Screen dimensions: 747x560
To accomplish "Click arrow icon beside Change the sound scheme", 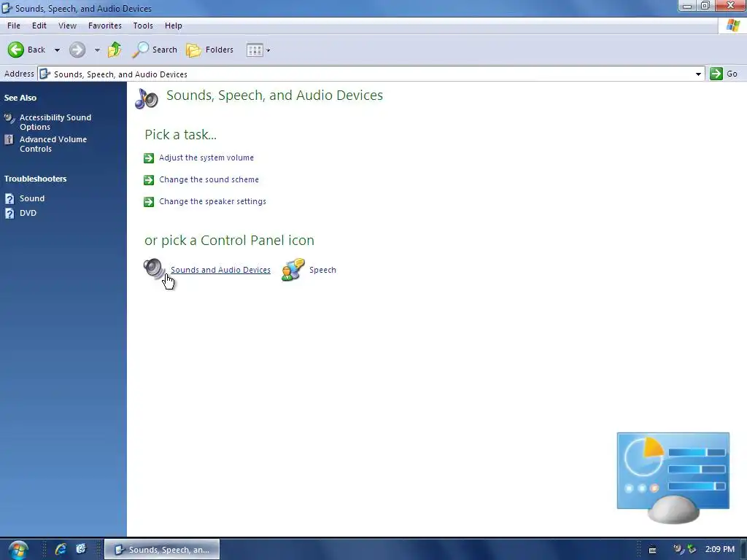I will point(149,180).
